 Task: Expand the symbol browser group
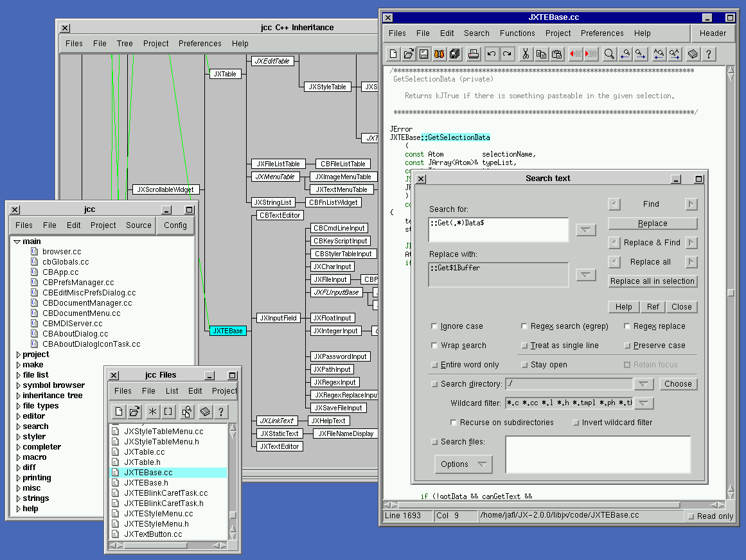[18, 385]
